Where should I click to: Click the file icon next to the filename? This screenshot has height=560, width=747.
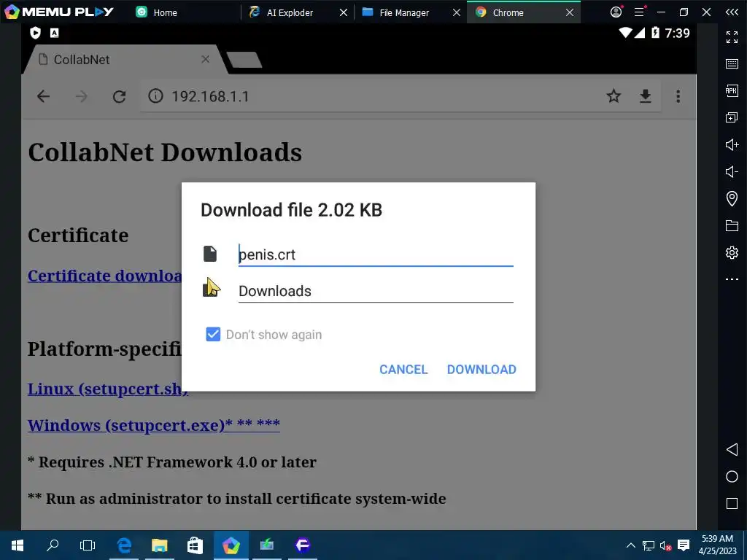pyautogui.click(x=210, y=254)
